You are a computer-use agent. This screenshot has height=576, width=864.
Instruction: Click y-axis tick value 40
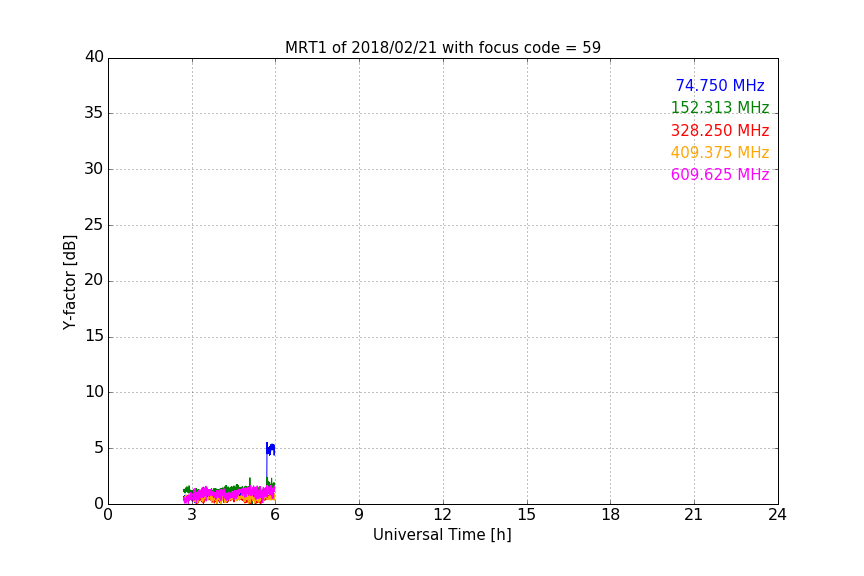[x=94, y=57]
